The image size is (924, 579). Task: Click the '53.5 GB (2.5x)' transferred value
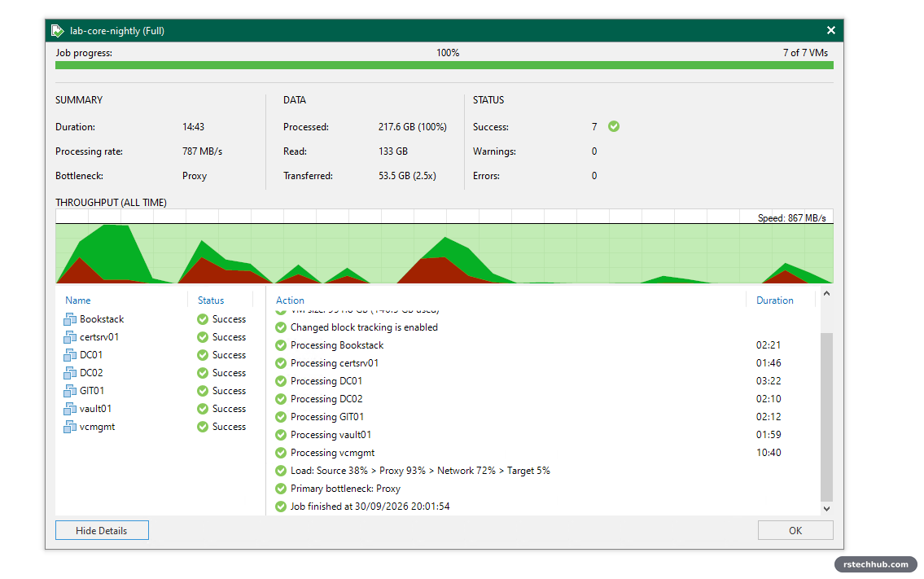(x=407, y=176)
